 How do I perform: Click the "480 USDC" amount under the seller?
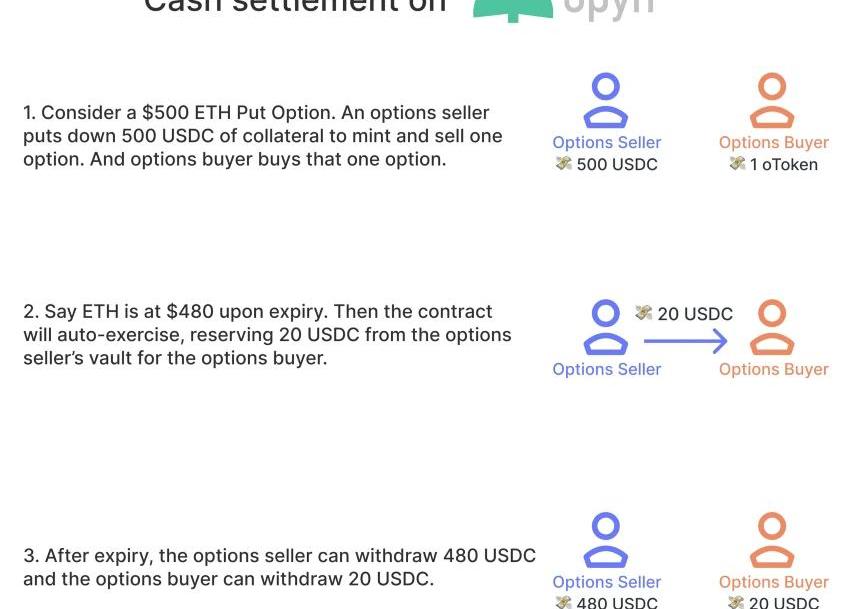[617, 602]
